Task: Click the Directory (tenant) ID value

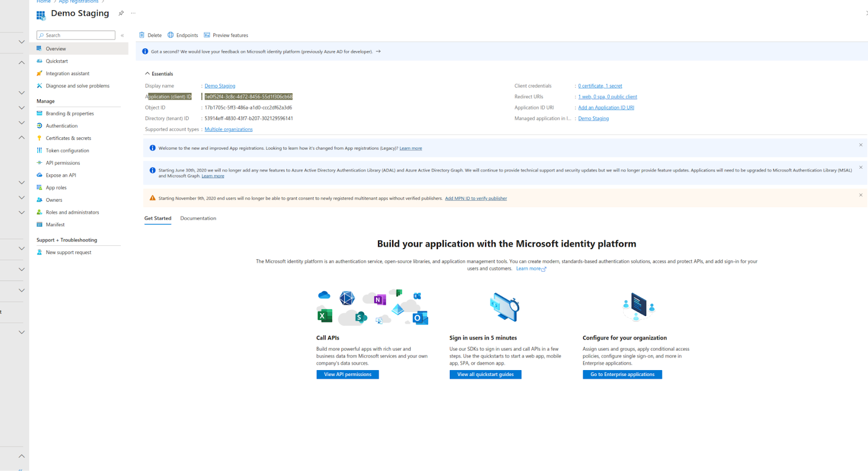Action: pos(248,118)
